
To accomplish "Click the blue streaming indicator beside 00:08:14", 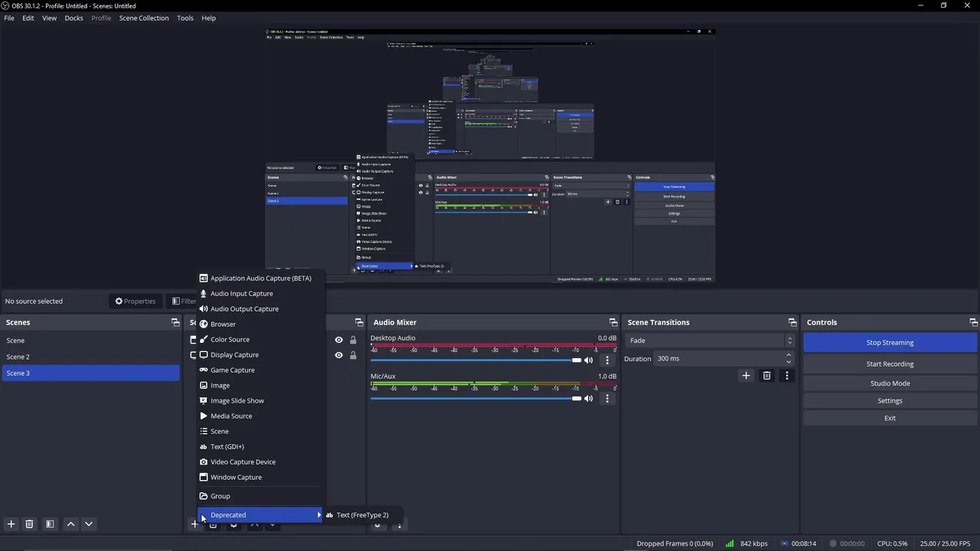I will [785, 543].
